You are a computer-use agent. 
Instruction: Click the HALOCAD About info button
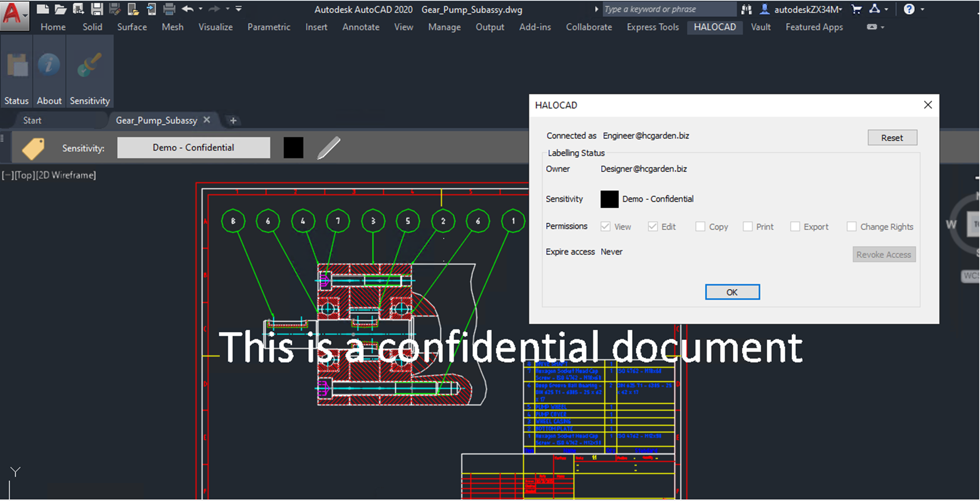(x=50, y=72)
